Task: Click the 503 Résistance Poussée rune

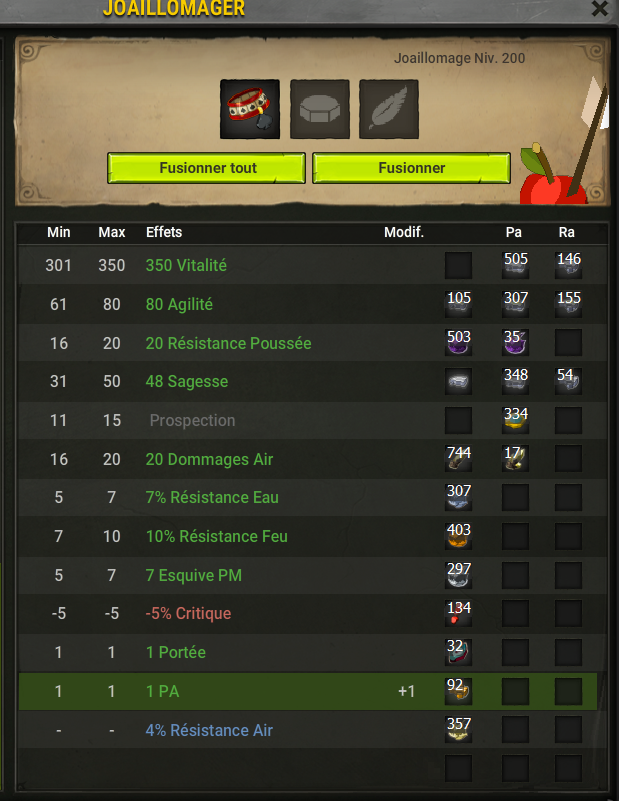Action: [x=459, y=343]
